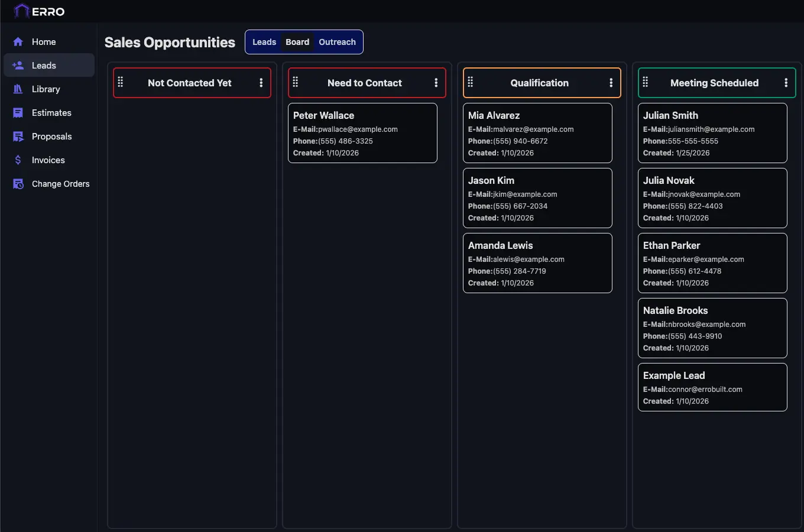Click the Example Lead card

click(x=712, y=387)
